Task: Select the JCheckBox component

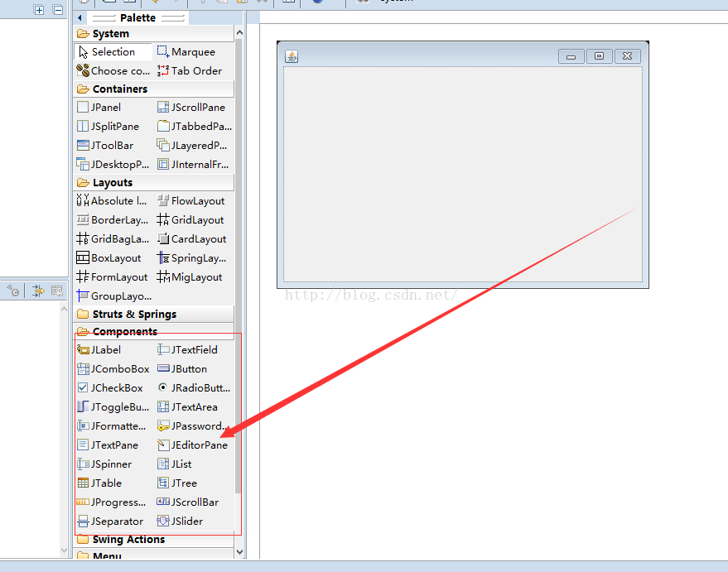Action: click(110, 388)
